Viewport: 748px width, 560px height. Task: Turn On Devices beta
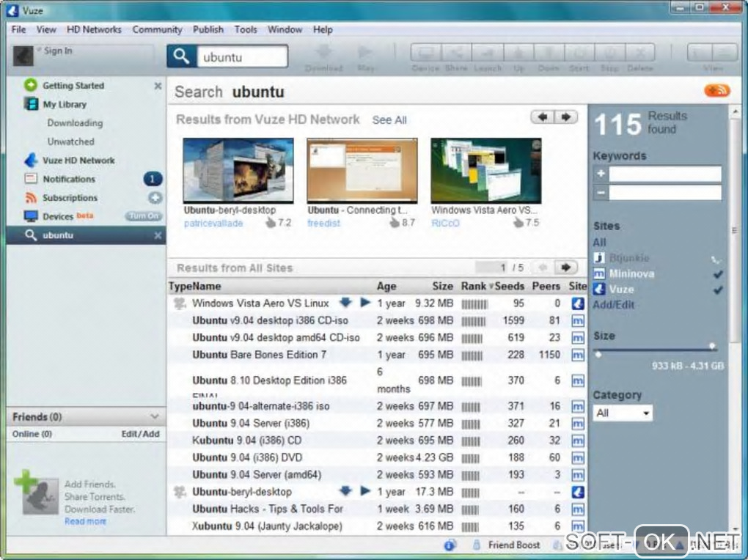point(144,216)
